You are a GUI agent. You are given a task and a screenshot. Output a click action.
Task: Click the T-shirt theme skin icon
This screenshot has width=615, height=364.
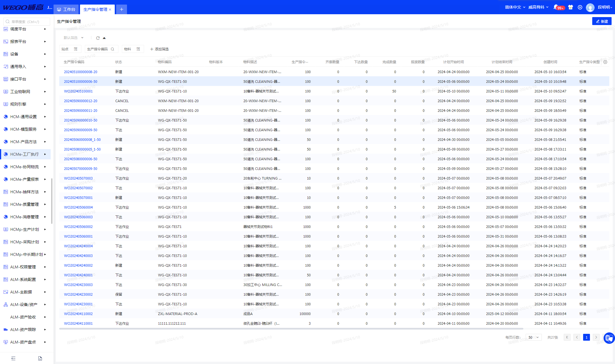[570, 7]
